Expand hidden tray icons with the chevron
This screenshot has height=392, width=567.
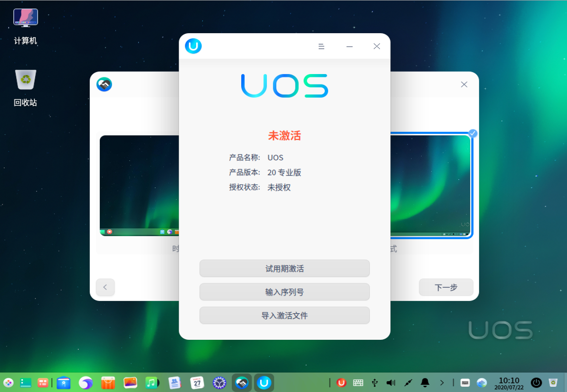pos(442,383)
